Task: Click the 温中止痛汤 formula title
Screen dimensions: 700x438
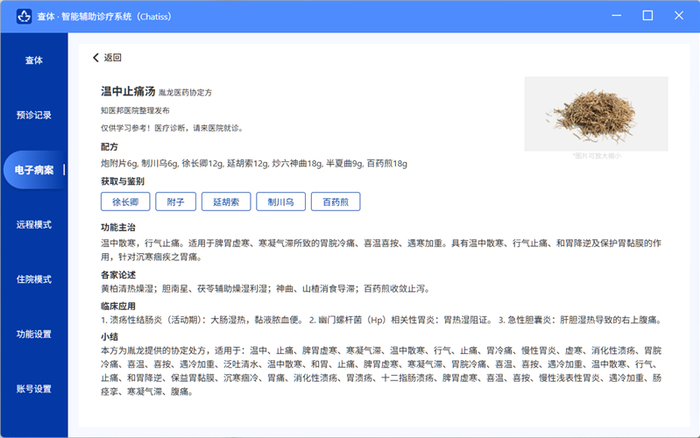Action: click(128, 92)
